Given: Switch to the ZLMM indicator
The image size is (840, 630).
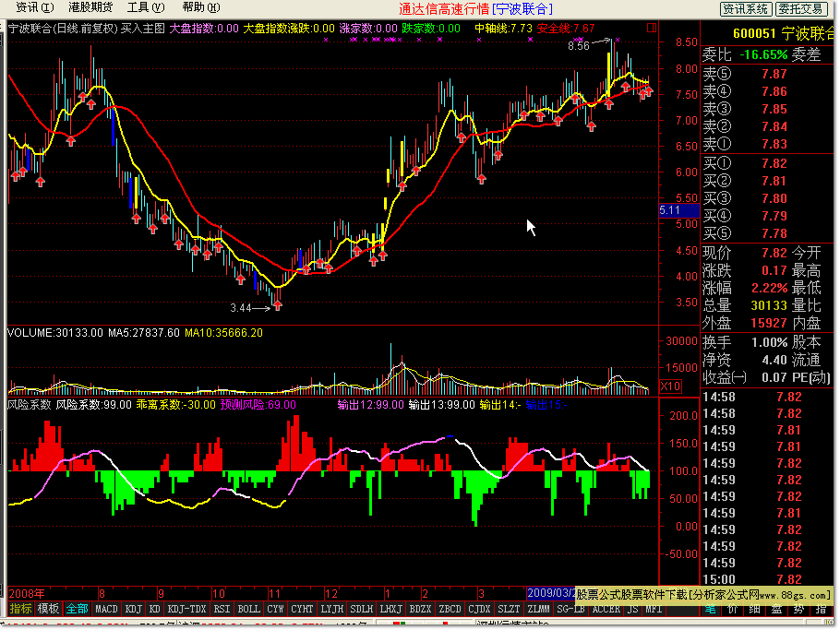Looking at the screenshot, I should point(538,609).
